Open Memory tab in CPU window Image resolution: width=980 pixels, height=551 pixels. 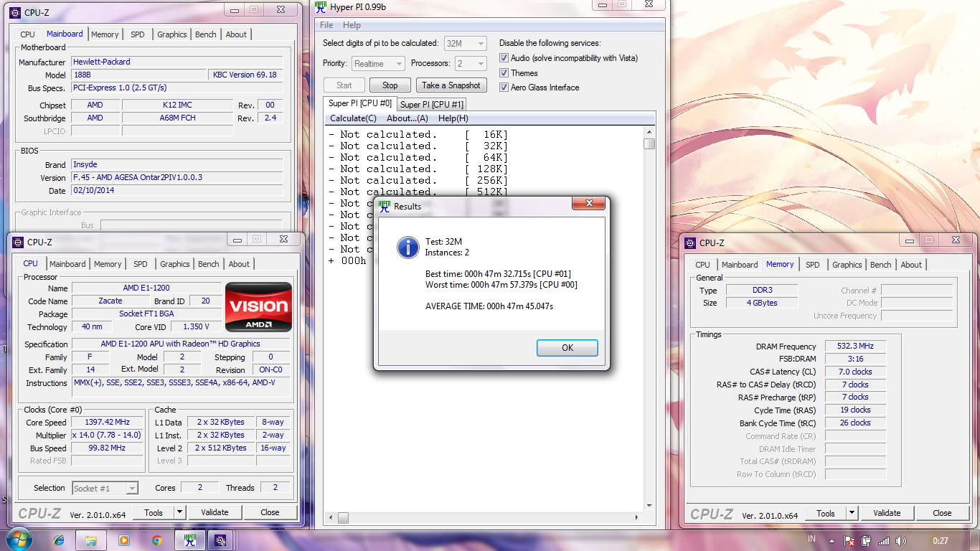pyautogui.click(x=108, y=264)
